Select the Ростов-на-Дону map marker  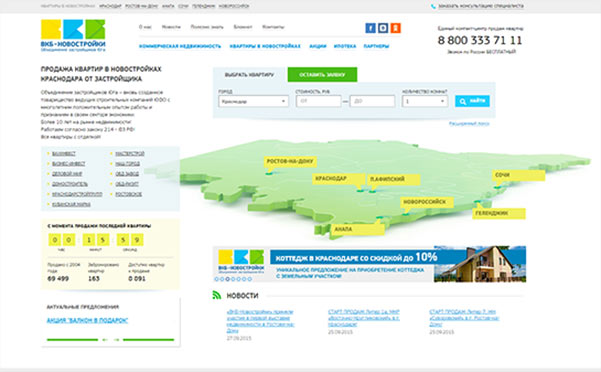tap(290, 162)
